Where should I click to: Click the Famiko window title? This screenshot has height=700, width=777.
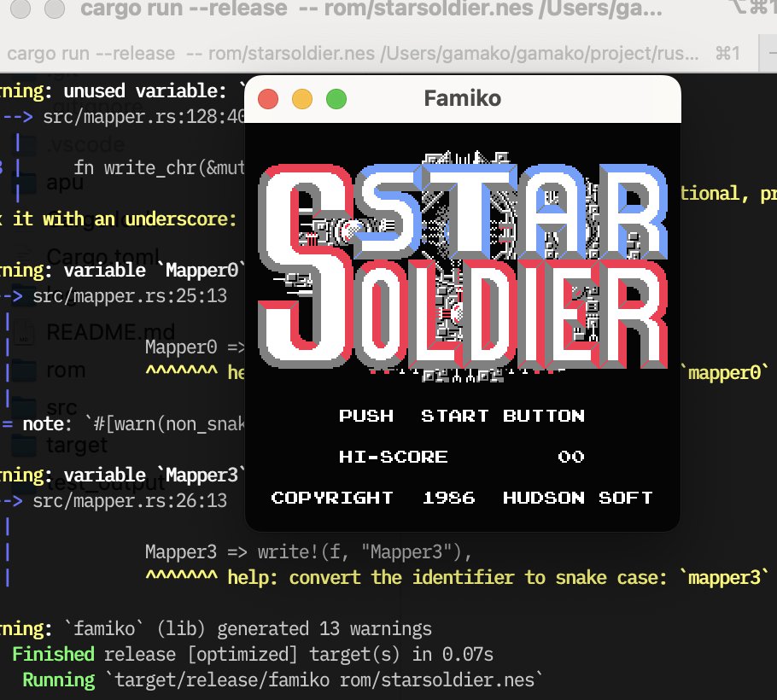point(462,98)
